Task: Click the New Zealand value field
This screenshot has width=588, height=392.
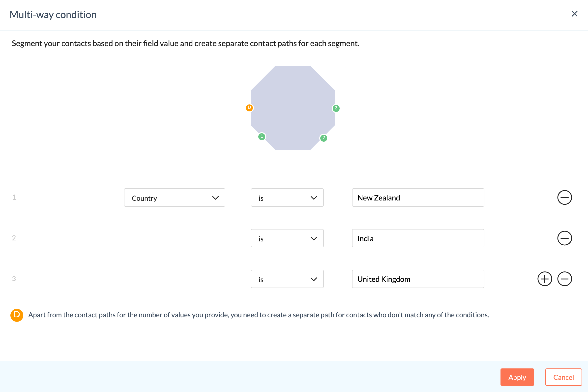Action: (418, 198)
